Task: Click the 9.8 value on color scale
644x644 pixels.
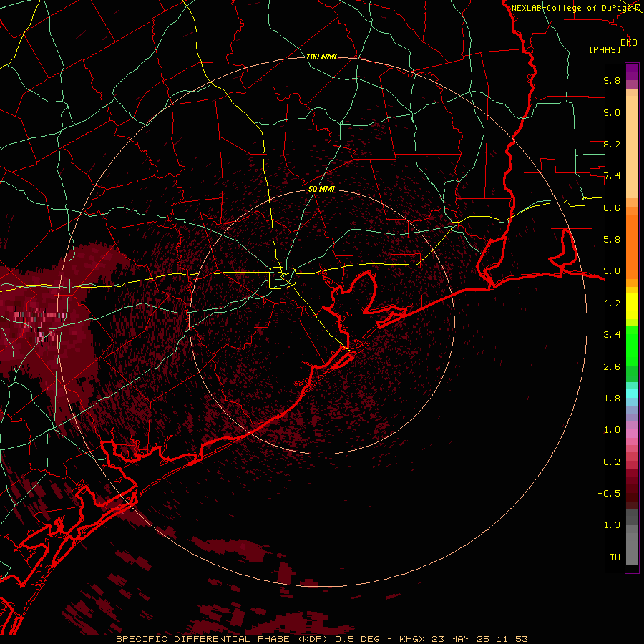Action: click(x=612, y=80)
